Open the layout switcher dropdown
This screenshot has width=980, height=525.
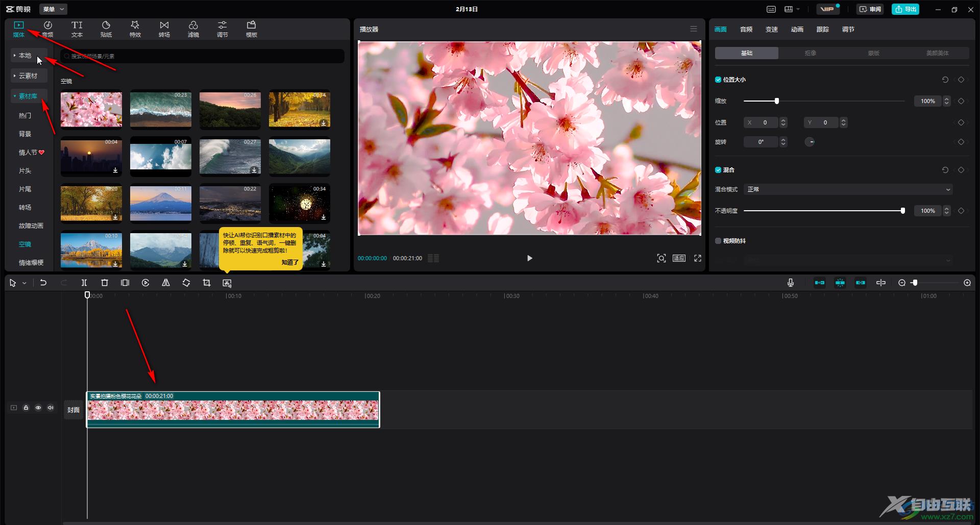tap(792, 9)
